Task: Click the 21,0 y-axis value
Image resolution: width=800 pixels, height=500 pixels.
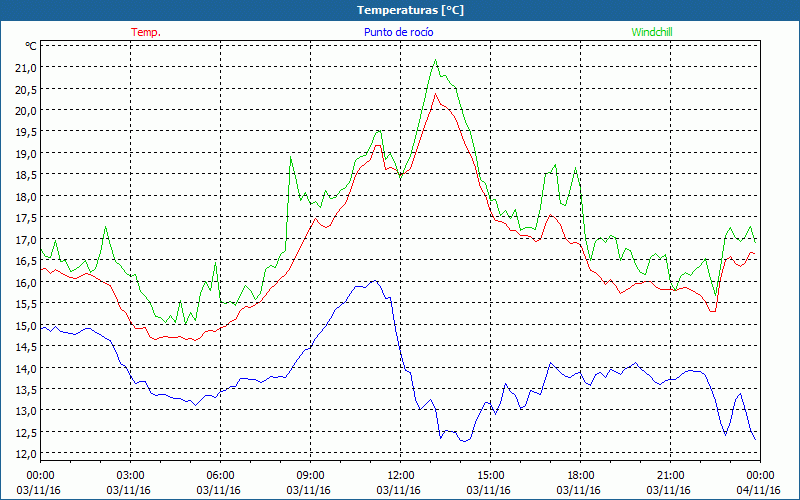Action: (27, 67)
